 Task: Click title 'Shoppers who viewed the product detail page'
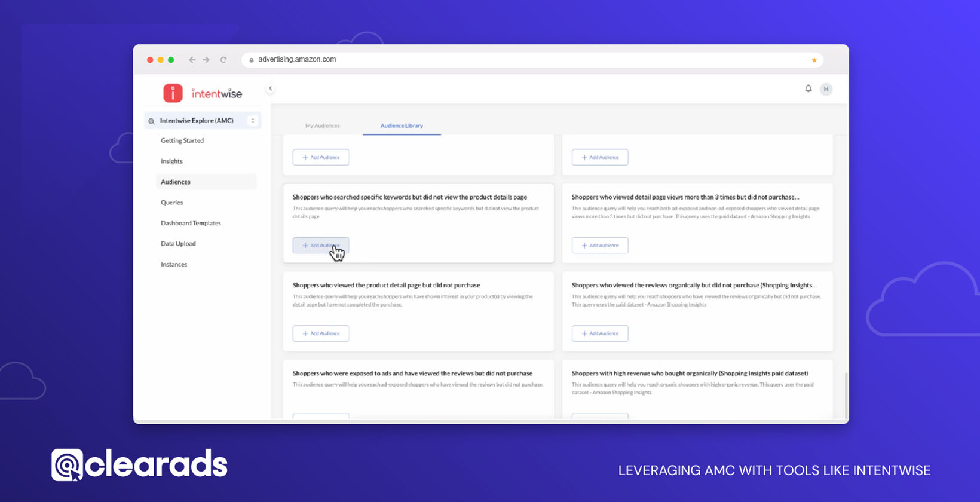(x=386, y=286)
